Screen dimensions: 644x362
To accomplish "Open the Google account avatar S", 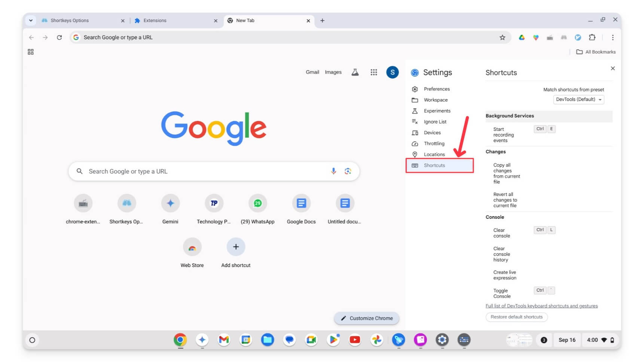I will pos(393,72).
